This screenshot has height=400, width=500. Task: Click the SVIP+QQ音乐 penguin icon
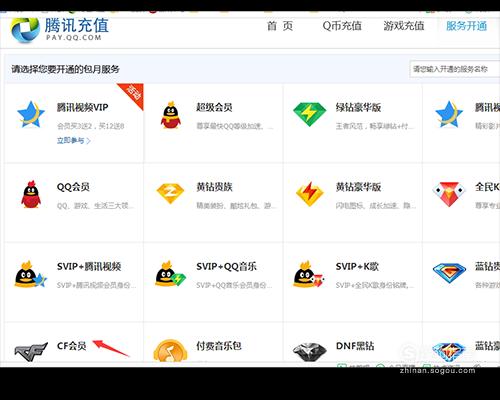click(x=170, y=274)
